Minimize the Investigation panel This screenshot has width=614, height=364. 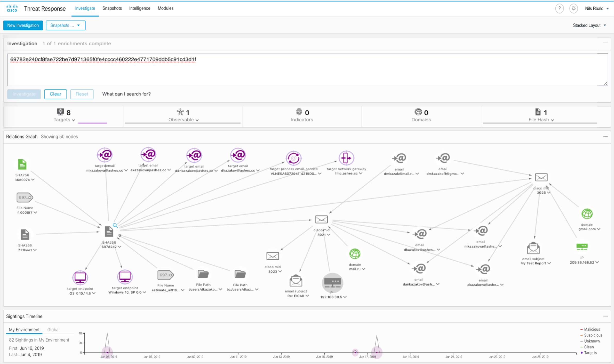pos(605,43)
